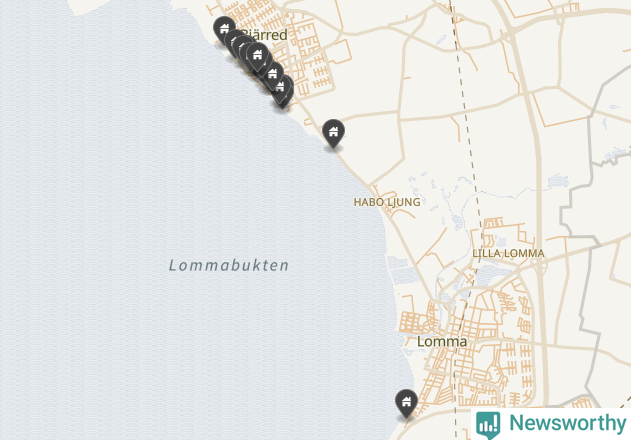This screenshot has height=440, width=631.
Task: Click the motorway junction at the top right
Action: 509,33
